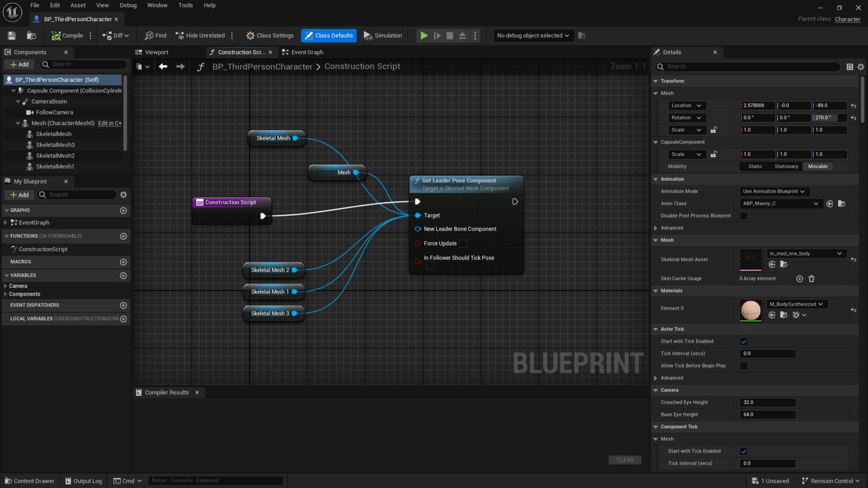Image resolution: width=868 pixels, height=488 pixels.
Task: Open the Debug menu
Action: click(128, 5)
